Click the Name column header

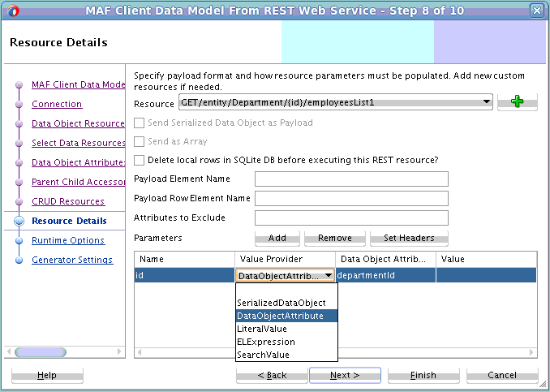point(184,260)
